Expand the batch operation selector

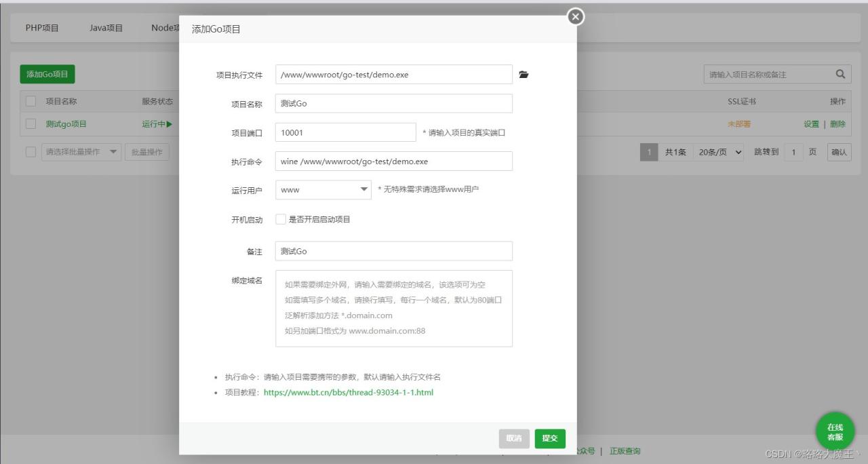pyautogui.click(x=81, y=152)
